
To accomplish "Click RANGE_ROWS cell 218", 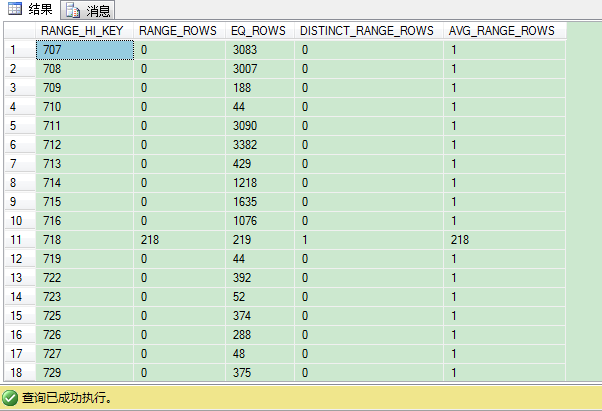I will (x=179, y=240).
